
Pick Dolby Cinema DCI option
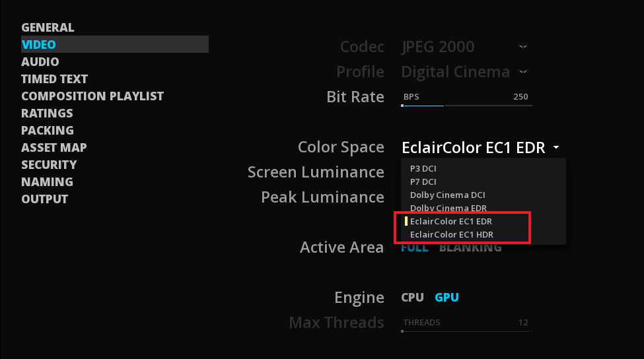(x=447, y=195)
